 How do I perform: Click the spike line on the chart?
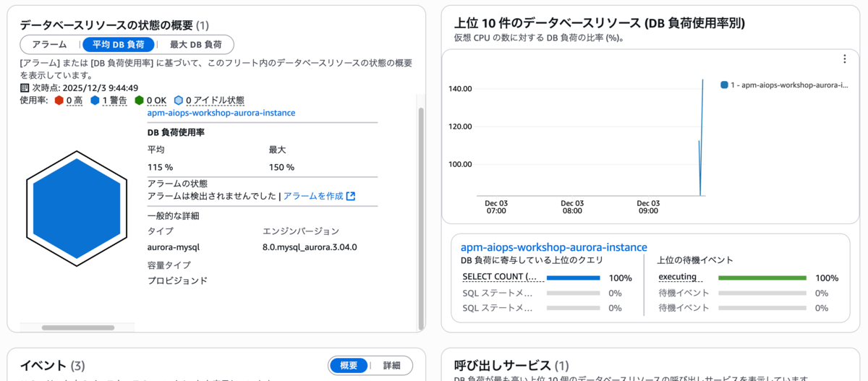[x=702, y=137]
